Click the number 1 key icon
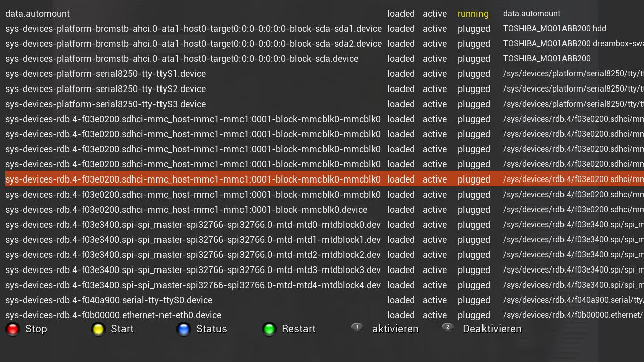This screenshot has width=644, height=362. tap(357, 327)
